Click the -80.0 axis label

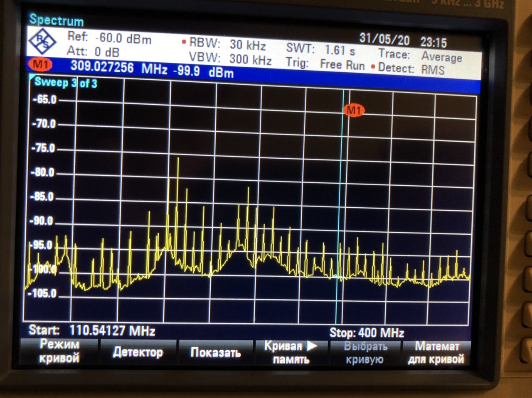(43, 172)
